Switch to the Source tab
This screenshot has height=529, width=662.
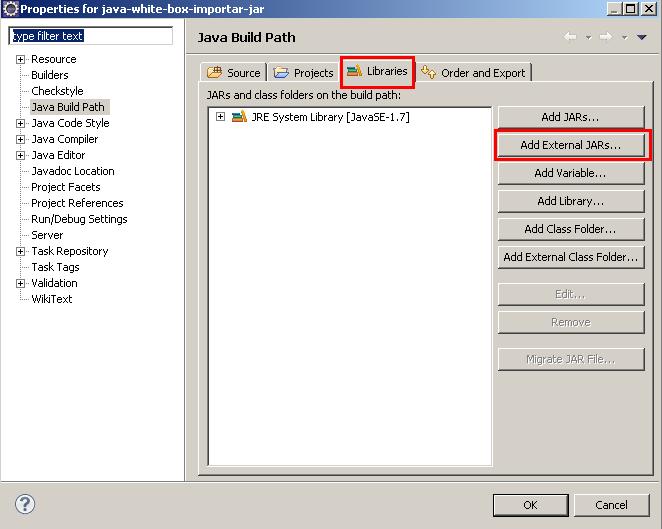233,73
